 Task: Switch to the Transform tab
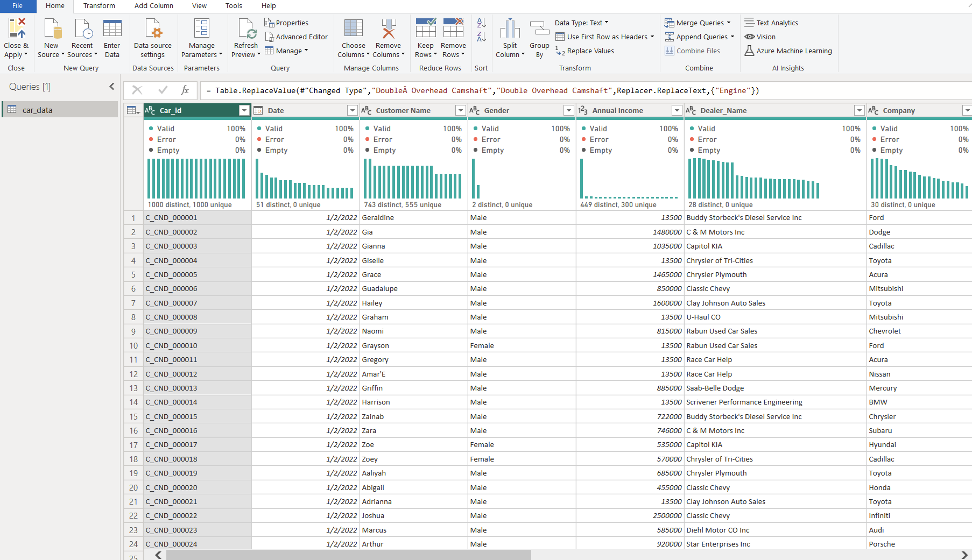(x=99, y=6)
